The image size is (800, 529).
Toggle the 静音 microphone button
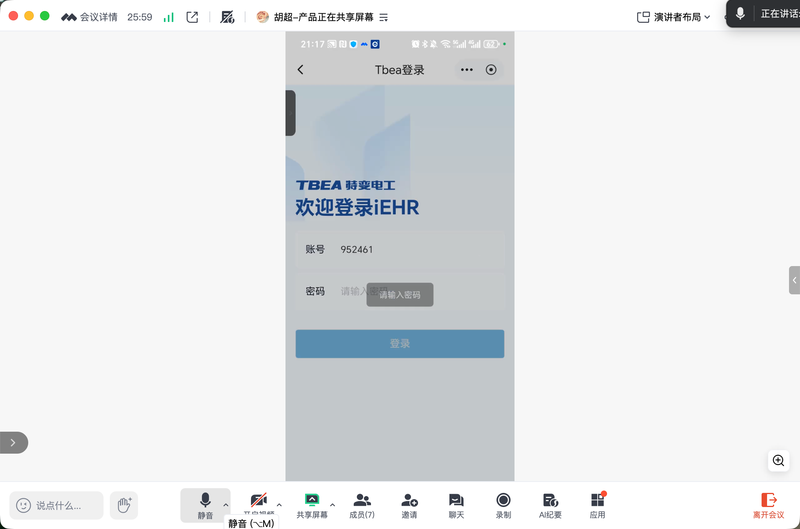[205, 506]
